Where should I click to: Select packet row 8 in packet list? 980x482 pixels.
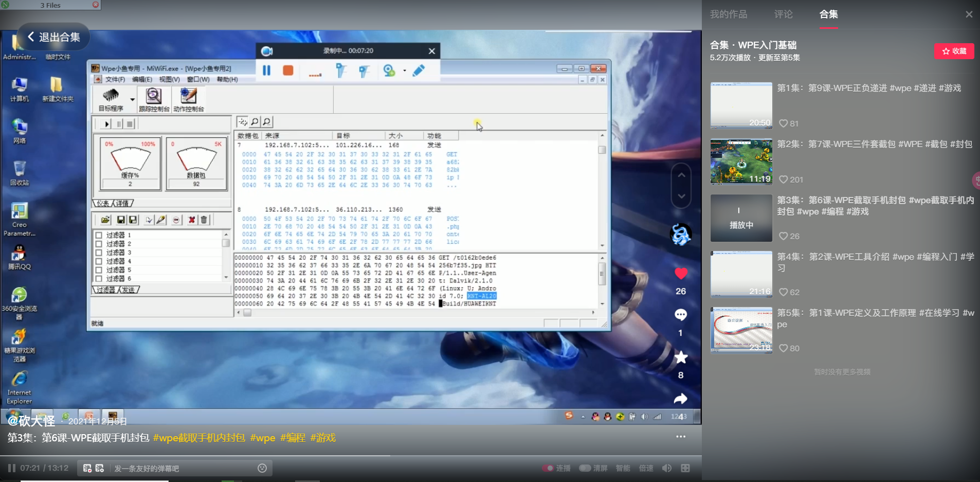[x=339, y=210]
